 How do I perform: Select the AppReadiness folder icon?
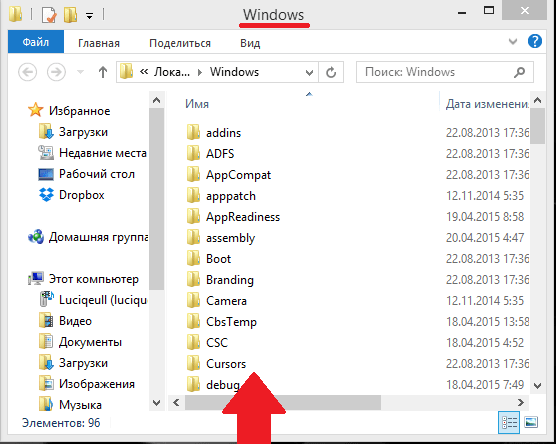tap(193, 216)
